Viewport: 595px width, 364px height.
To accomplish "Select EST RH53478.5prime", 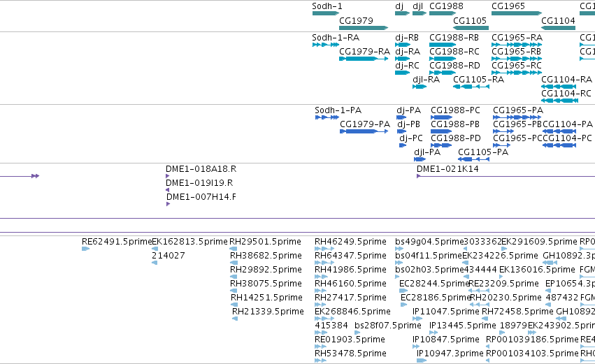I will pyautogui.click(x=321, y=361).
